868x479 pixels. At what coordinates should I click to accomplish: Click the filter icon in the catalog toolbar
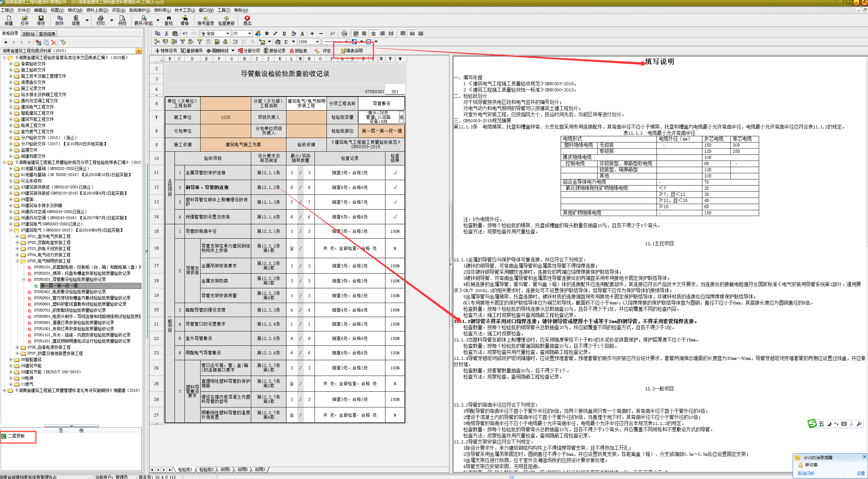[x=63, y=42]
